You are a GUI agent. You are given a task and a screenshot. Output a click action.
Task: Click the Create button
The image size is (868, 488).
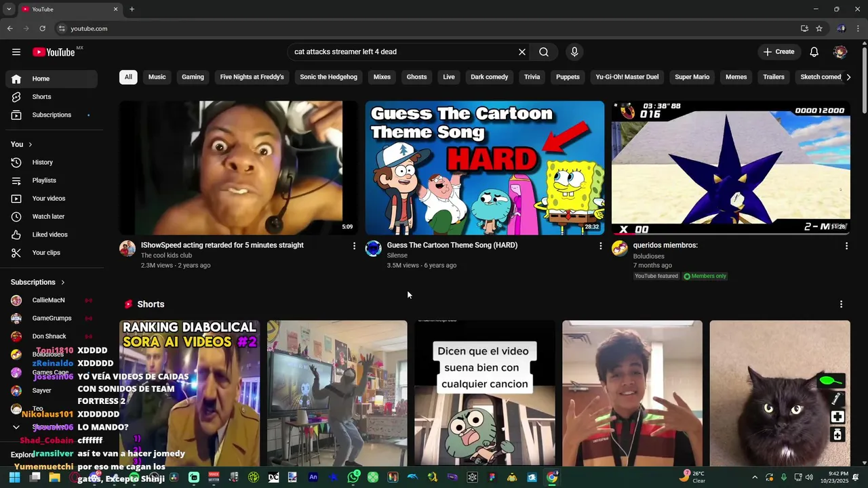pos(778,52)
